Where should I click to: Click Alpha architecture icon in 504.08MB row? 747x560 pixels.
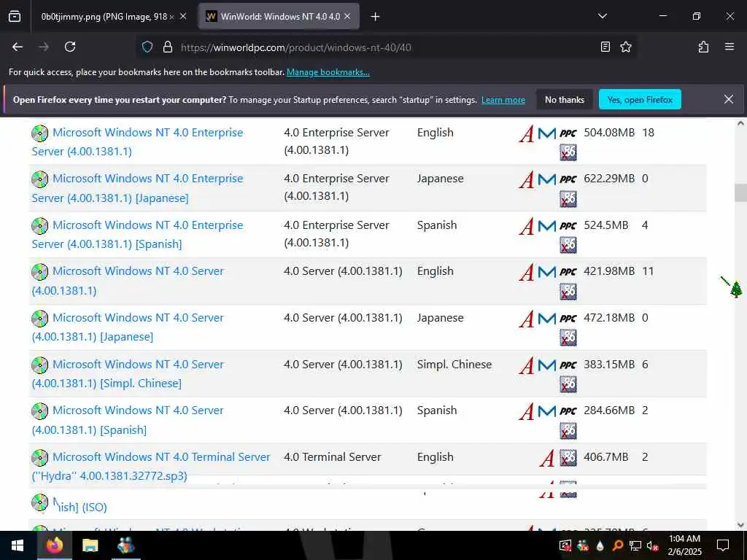tap(527, 133)
